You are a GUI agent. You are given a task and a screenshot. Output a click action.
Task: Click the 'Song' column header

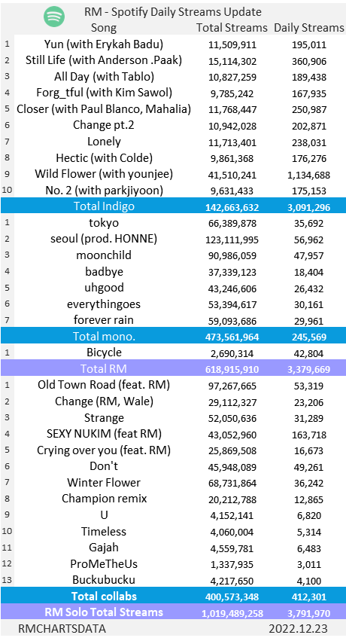pos(104,28)
